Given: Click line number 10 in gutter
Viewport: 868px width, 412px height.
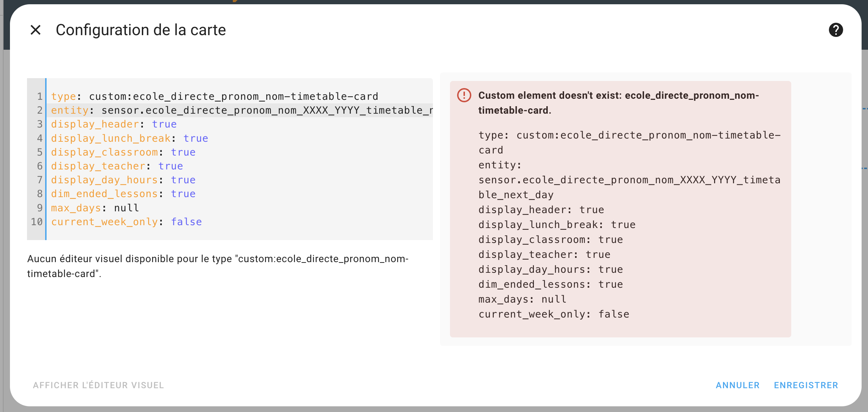Looking at the screenshot, I should (37, 222).
